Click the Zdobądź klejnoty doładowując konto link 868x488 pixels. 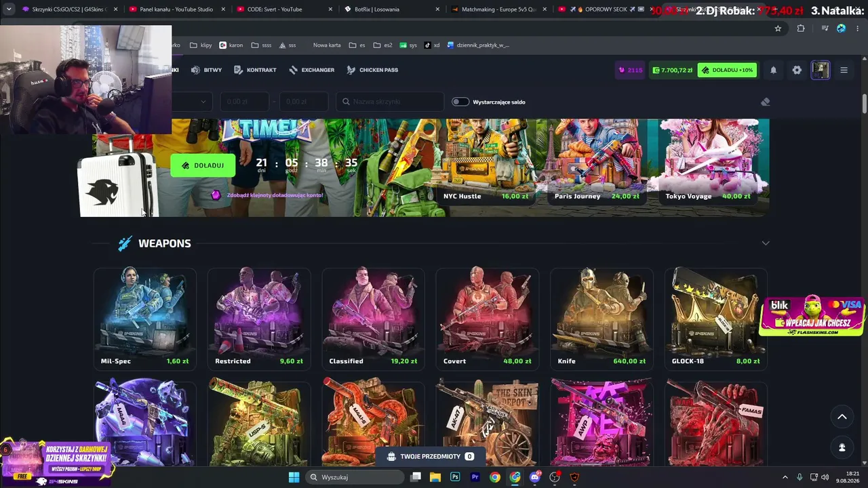(x=275, y=195)
